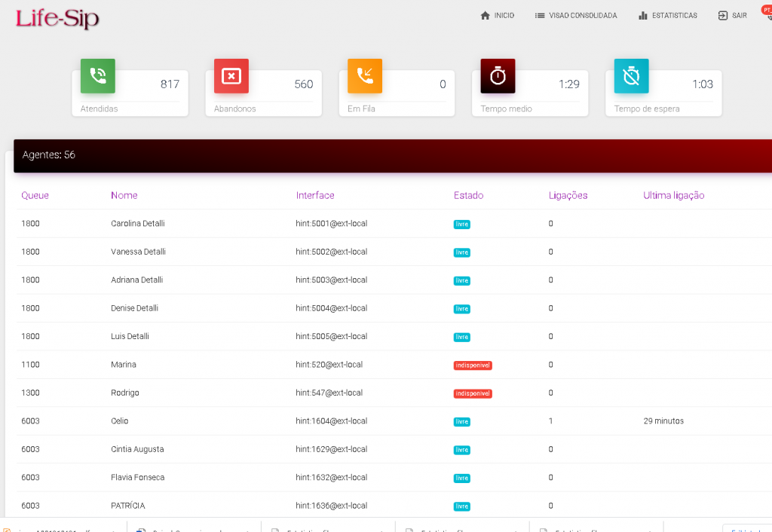This screenshot has width=772, height=532.
Task: Open VISAO CONSOLIDADA view
Action: click(x=576, y=15)
